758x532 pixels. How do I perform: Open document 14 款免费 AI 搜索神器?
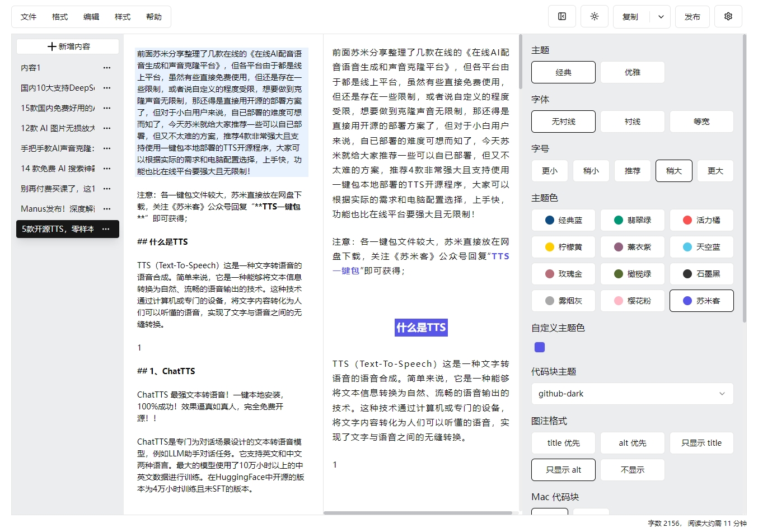(x=57, y=169)
